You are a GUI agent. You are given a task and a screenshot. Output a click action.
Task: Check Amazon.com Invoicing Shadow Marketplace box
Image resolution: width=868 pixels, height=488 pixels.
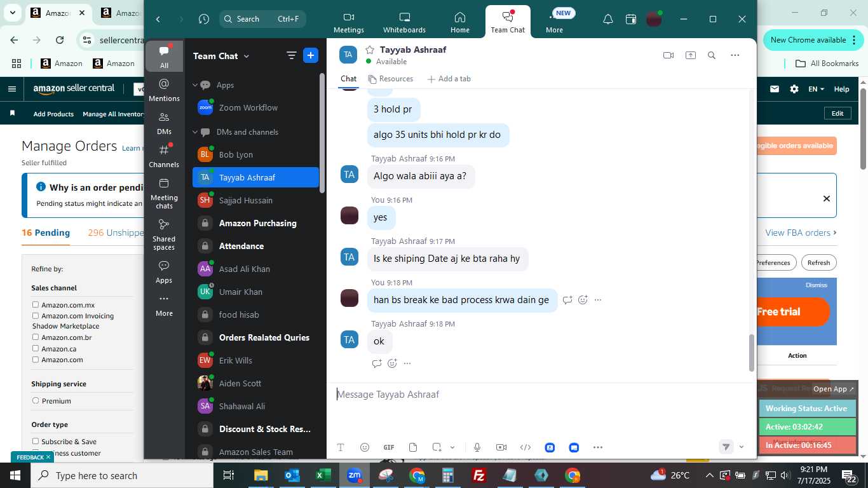36,316
